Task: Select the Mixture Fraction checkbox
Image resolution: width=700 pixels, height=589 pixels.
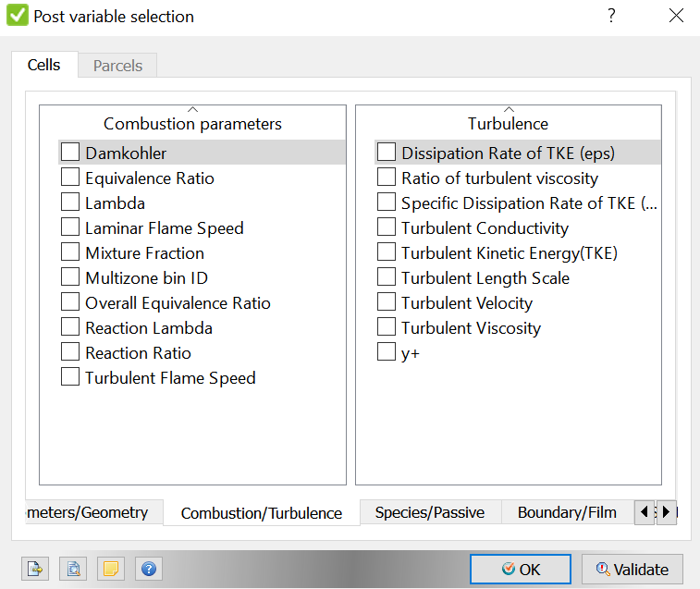Action: click(70, 252)
